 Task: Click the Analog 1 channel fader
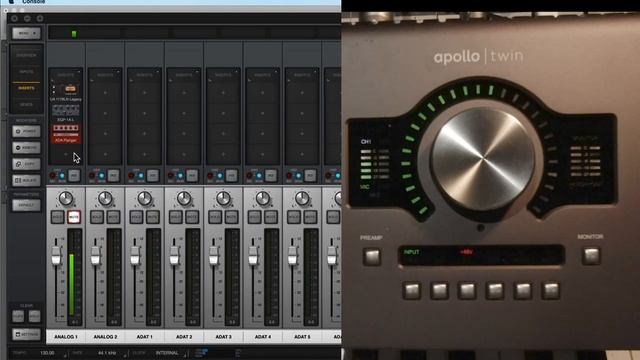tap(56, 256)
